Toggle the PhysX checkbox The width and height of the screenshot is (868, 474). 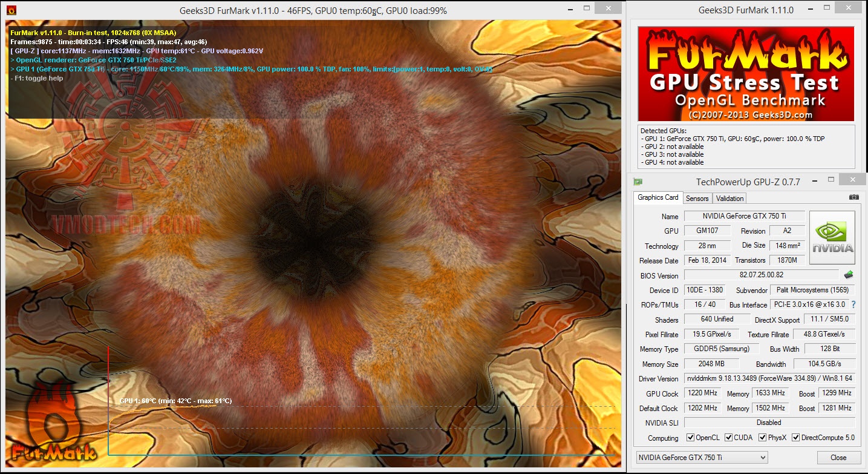763,438
